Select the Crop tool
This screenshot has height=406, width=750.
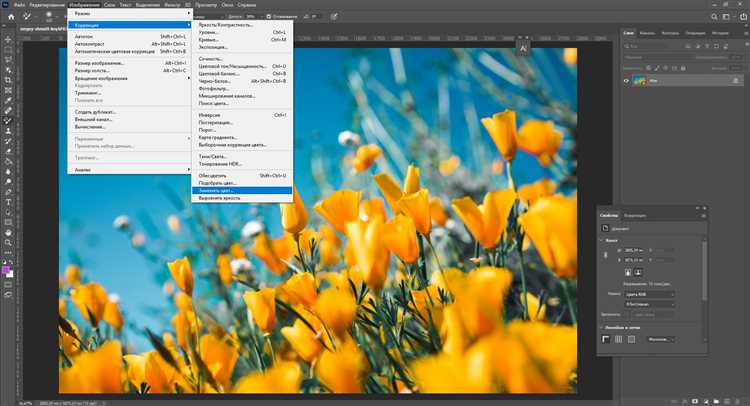(x=8, y=80)
